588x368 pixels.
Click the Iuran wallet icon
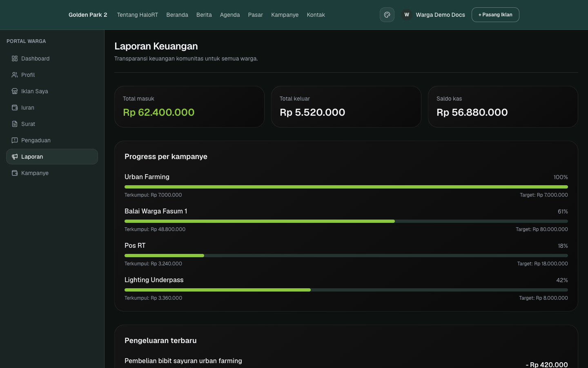coord(15,108)
